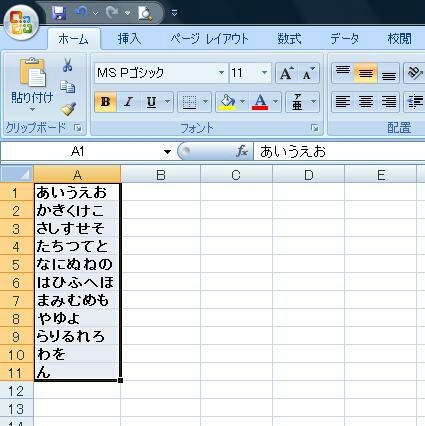Select column D header
Image resolution: width=425 pixels, height=426 pixels.
(x=309, y=174)
